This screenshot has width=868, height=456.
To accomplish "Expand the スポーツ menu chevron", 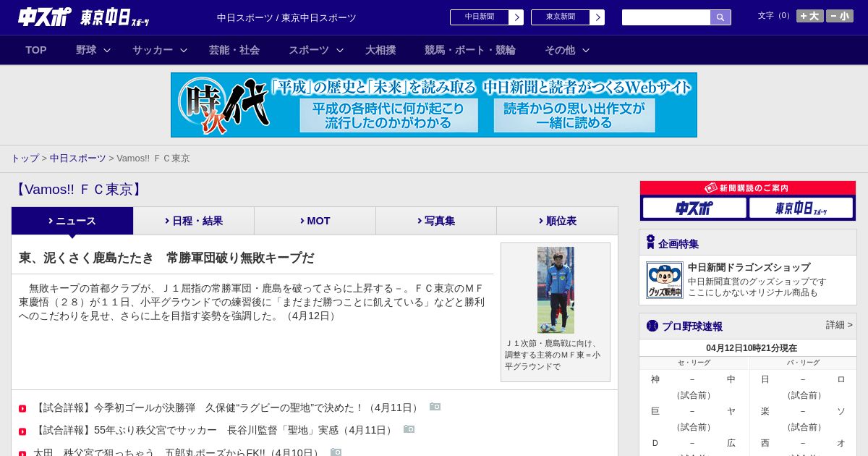I will pyautogui.click(x=340, y=51).
